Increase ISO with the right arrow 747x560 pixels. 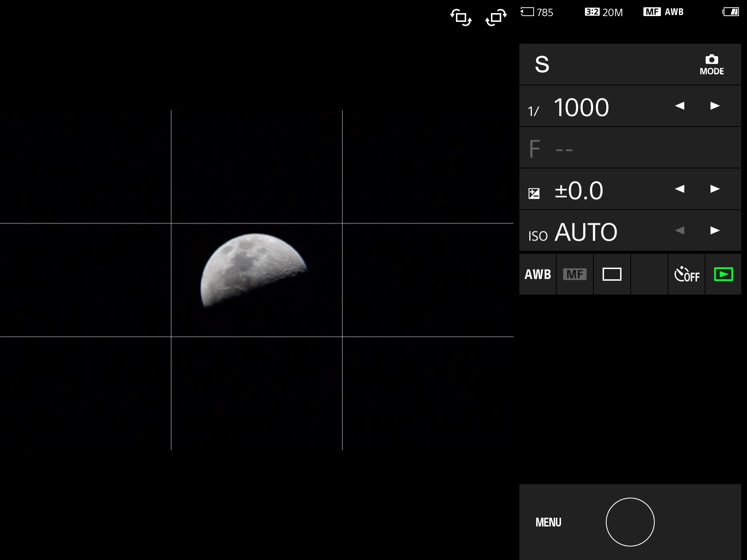(715, 230)
